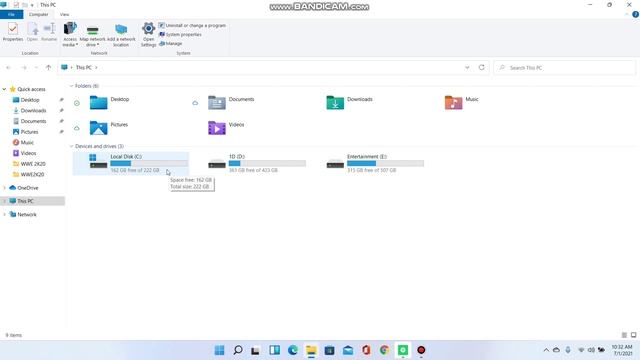
Task: Select OneDrive in the navigation pane
Action: [x=28, y=188]
